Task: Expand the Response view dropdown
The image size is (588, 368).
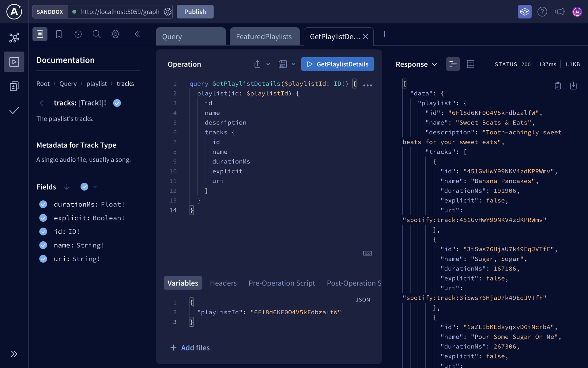Action: (x=435, y=64)
